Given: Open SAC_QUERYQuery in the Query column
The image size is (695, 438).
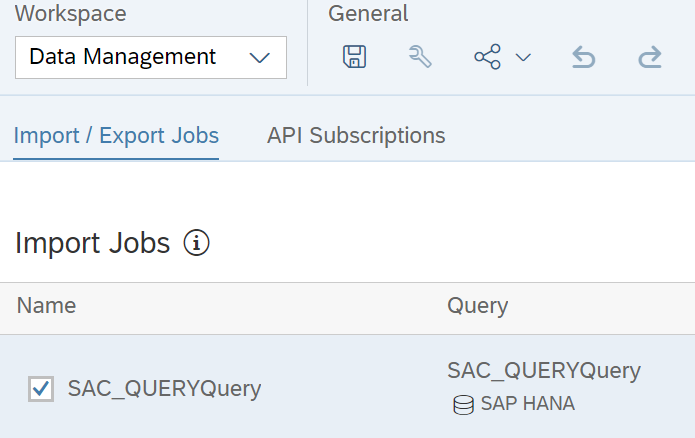Looking at the screenshot, I should pos(544,371).
